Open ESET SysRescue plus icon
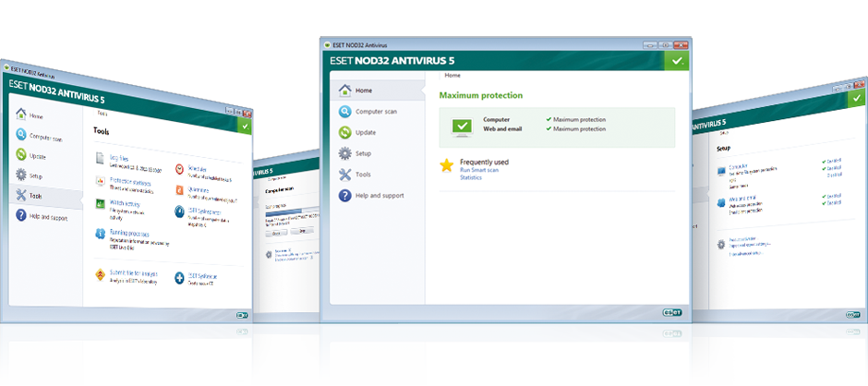 click(179, 278)
